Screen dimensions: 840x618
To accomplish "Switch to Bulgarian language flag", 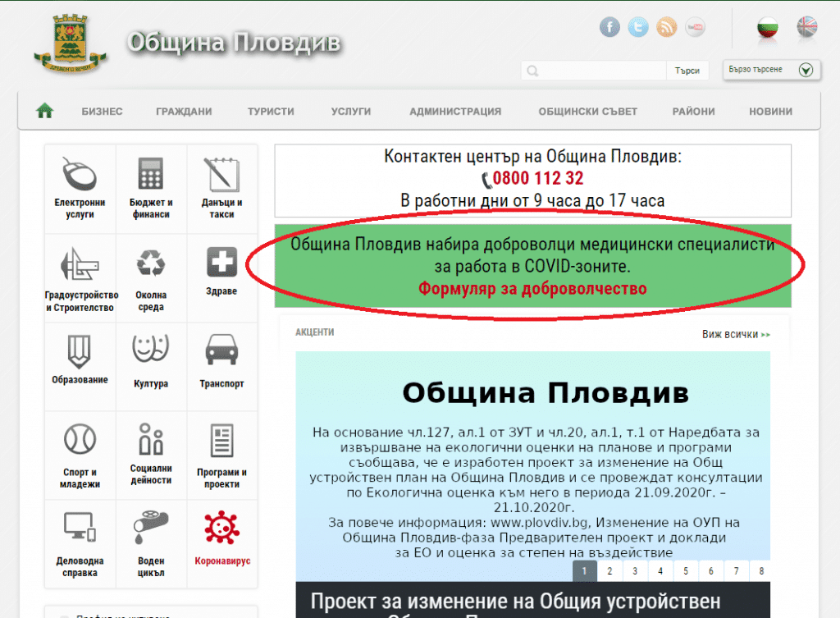I will (768, 28).
